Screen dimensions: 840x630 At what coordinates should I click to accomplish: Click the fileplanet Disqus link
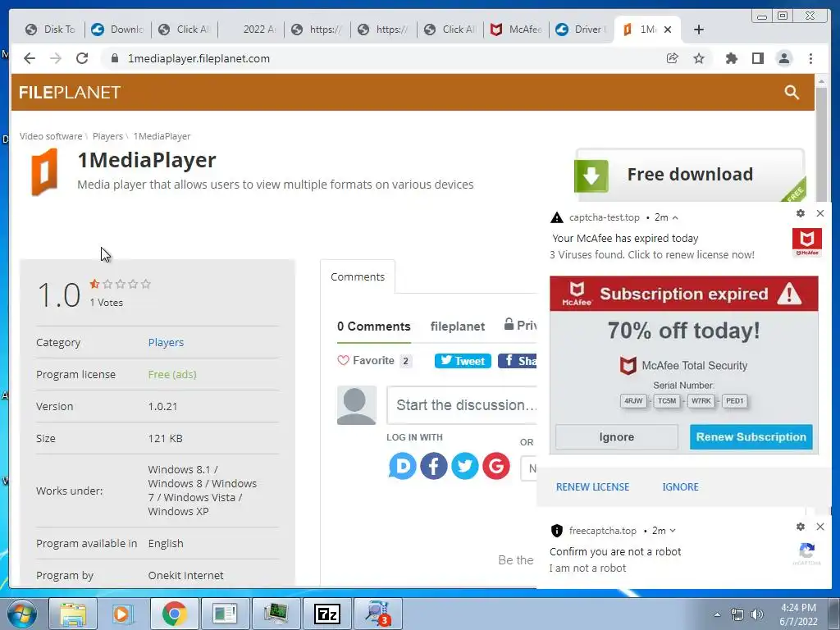tap(458, 326)
